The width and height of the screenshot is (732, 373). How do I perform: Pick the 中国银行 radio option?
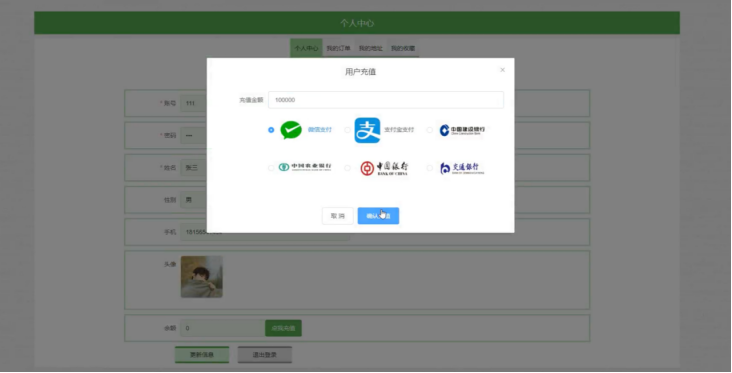(347, 168)
